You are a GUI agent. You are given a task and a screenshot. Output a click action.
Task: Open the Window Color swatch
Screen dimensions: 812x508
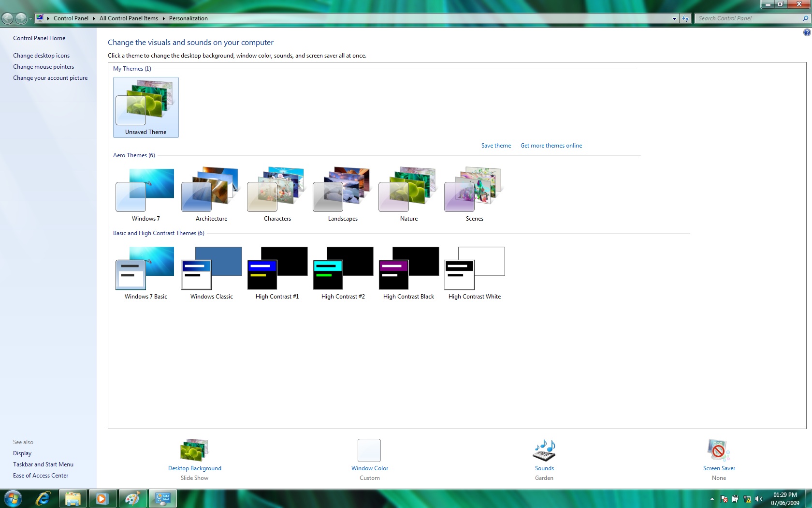[369, 450]
